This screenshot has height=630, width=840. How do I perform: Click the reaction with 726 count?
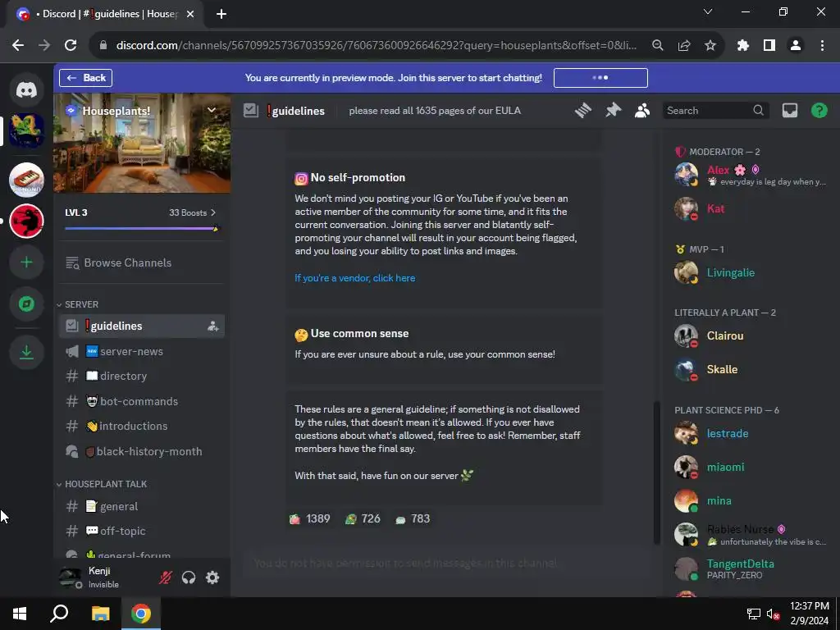click(363, 518)
